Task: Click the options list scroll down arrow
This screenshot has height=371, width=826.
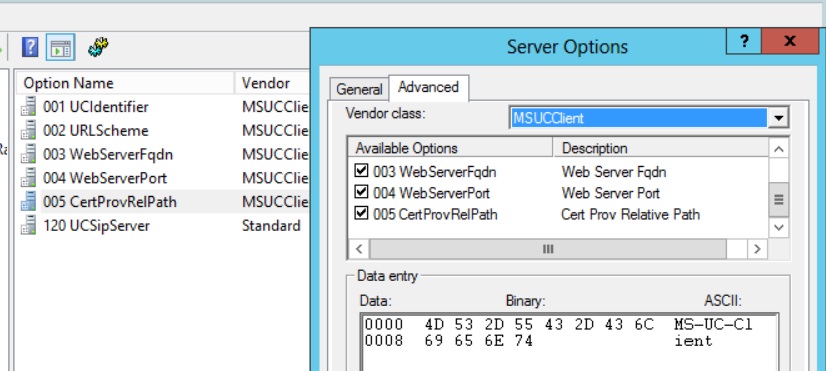Action: [779, 228]
